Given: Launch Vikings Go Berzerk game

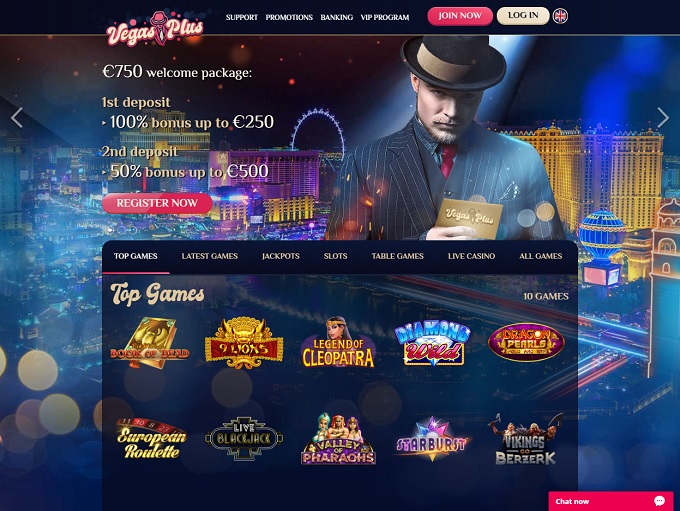Looking at the screenshot, I should point(526,439).
